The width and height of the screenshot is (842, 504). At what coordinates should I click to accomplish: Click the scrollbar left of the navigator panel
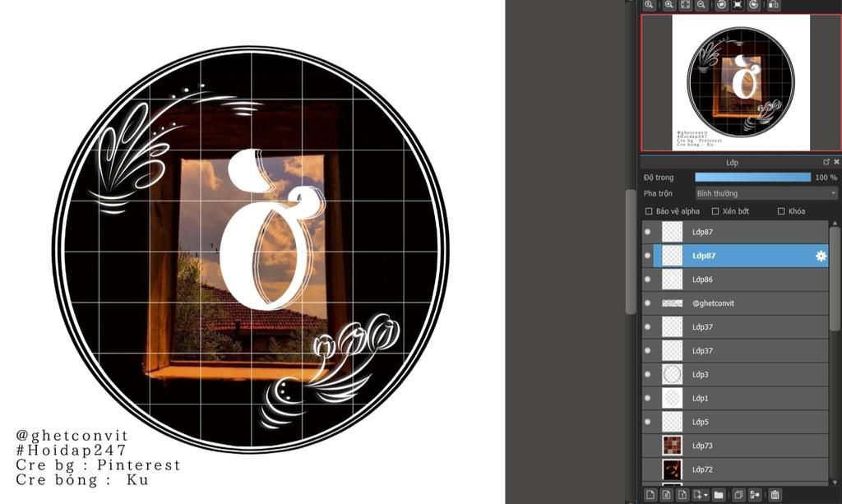tap(631, 252)
